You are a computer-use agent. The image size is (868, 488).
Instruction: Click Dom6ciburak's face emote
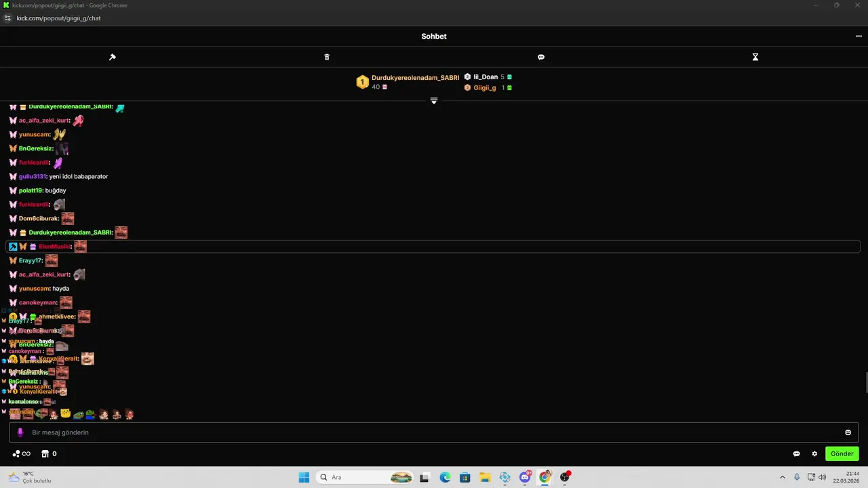coord(68,219)
